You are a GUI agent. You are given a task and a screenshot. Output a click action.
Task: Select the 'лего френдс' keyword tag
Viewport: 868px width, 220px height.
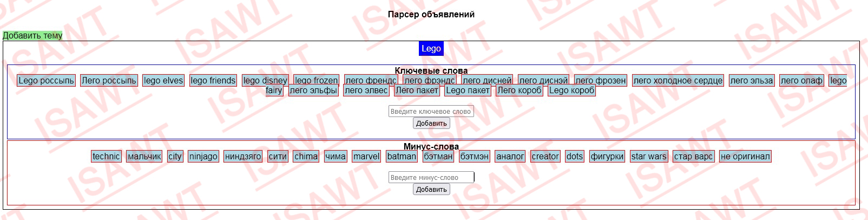click(371, 80)
